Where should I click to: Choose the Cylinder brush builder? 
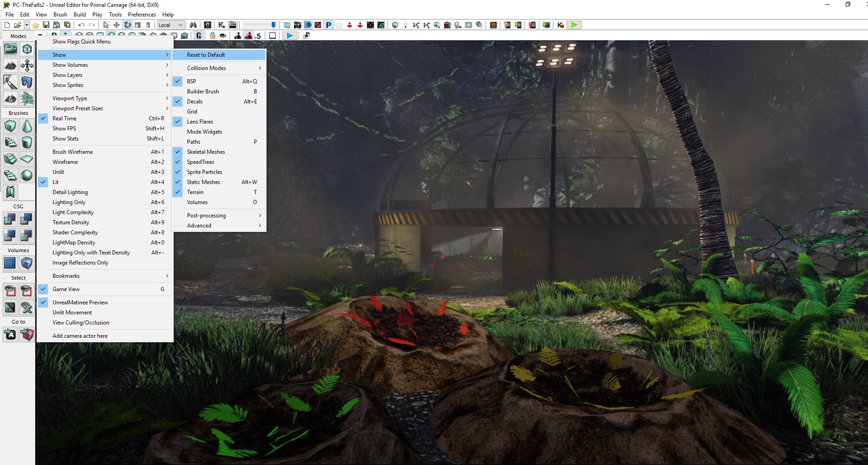27,142
